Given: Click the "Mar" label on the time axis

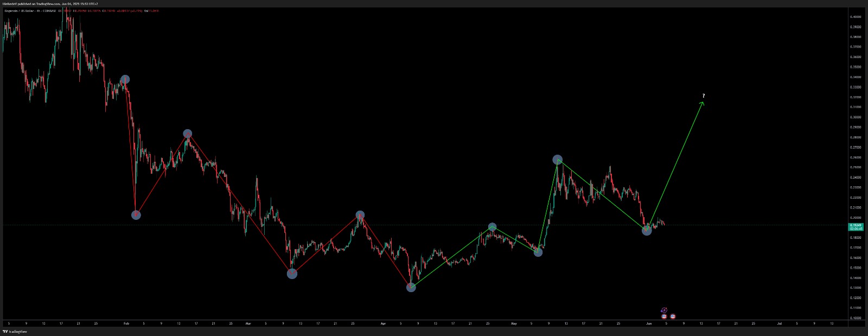Looking at the screenshot, I should (x=248, y=324).
